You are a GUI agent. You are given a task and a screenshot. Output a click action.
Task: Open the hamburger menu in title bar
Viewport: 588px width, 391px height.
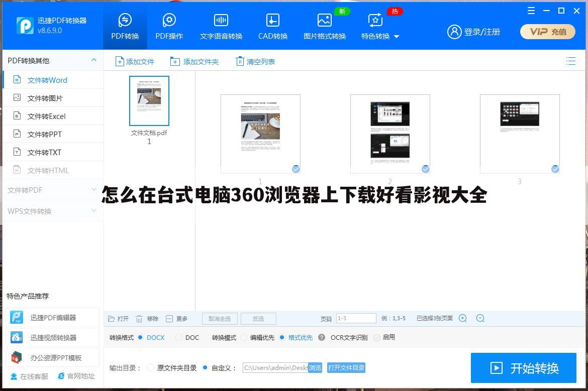click(531, 11)
